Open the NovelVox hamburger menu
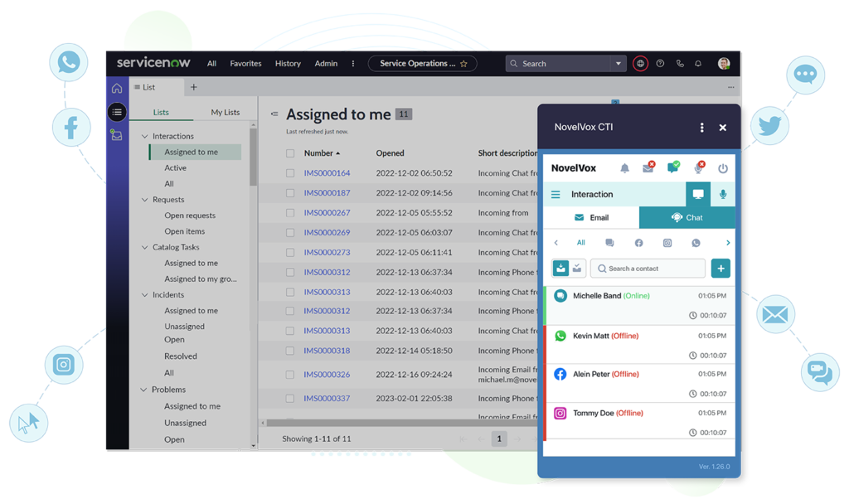 pyautogui.click(x=555, y=195)
